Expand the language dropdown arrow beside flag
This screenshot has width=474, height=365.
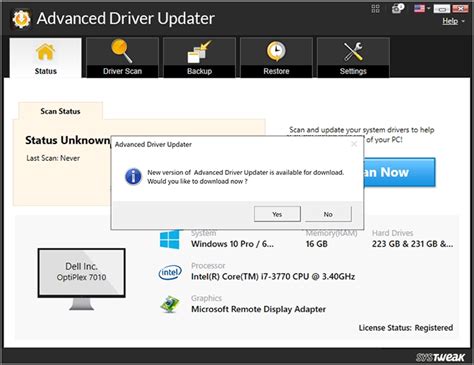[x=429, y=8]
